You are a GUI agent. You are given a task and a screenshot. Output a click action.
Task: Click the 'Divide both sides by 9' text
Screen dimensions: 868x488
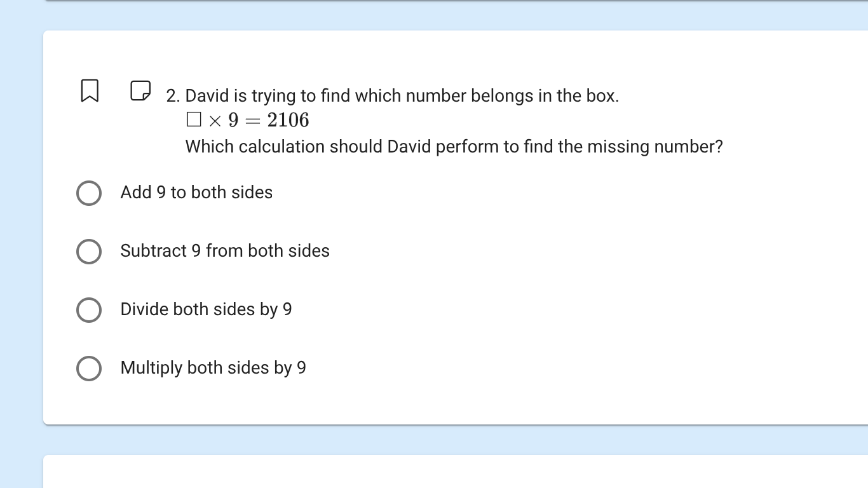click(206, 310)
